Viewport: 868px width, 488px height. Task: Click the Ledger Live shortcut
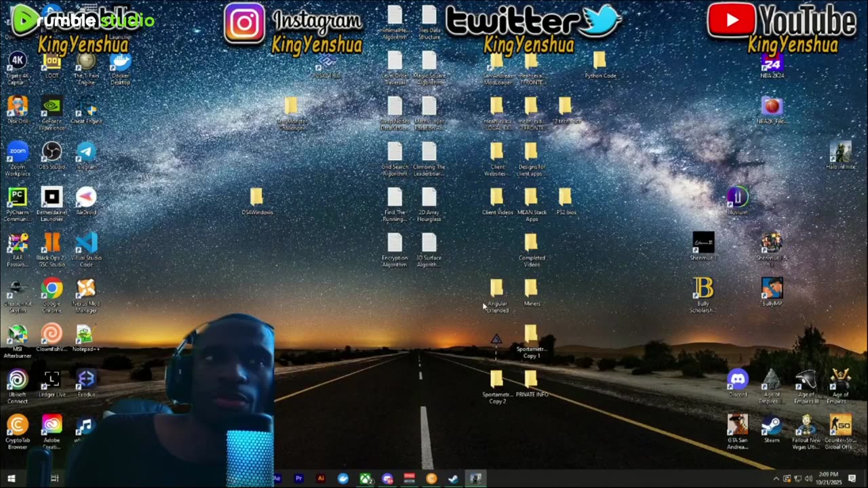(52, 383)
